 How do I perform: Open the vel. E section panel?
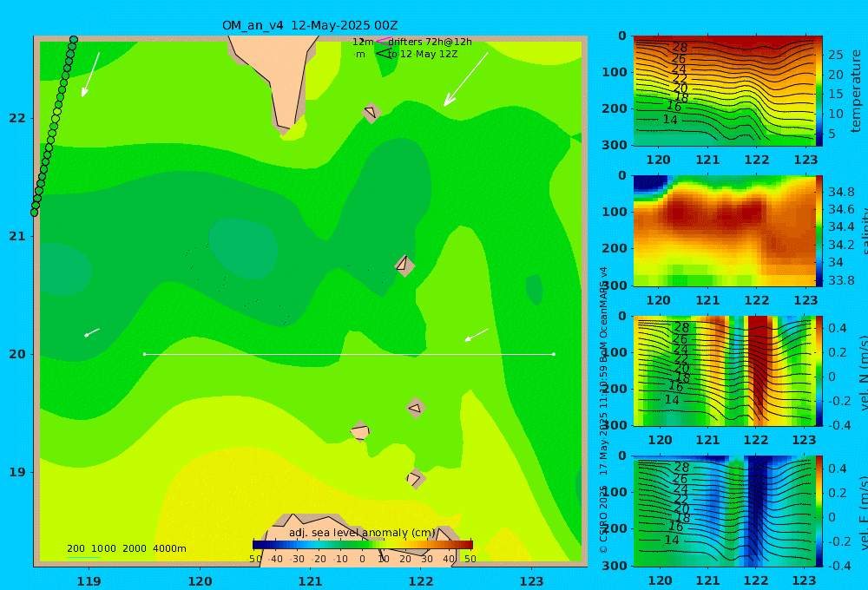724,511
